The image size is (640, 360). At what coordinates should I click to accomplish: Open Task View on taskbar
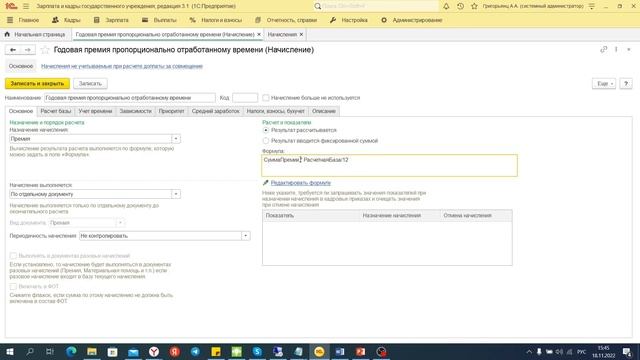coord(50,351)
